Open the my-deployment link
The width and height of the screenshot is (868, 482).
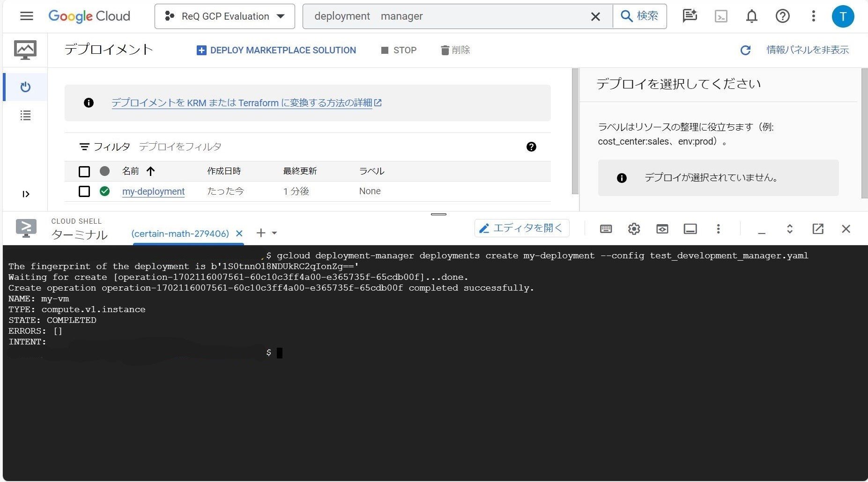(154, 191)
